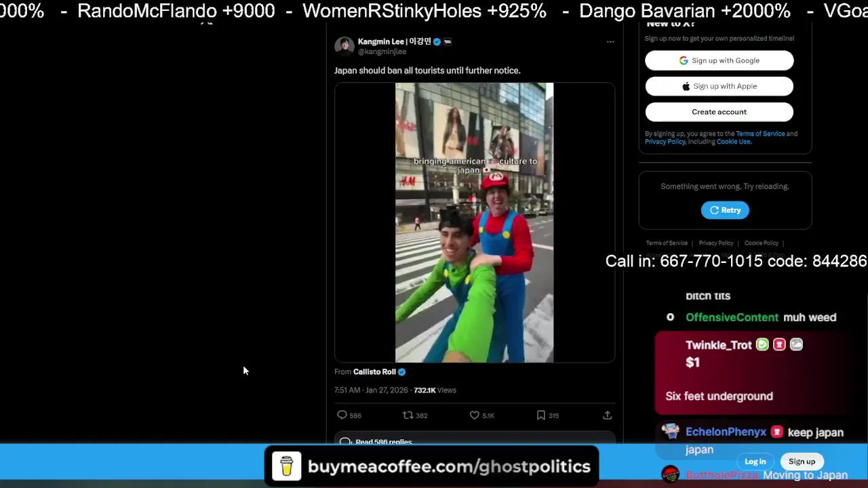The width and height of the screenshot is (868, 488).
Task: Open the Callisto Roll source link
Action: 374,371
